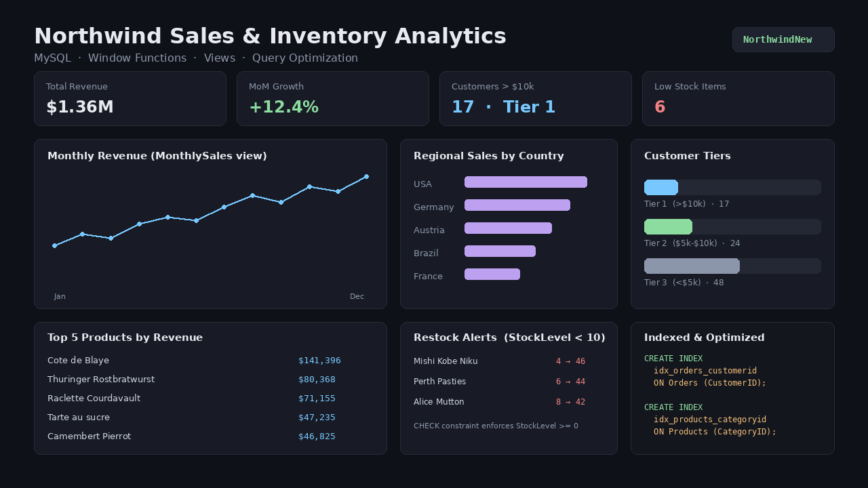
Task: Click the ON Orders (CustomerID); line
Action: [x=710, y=383]
